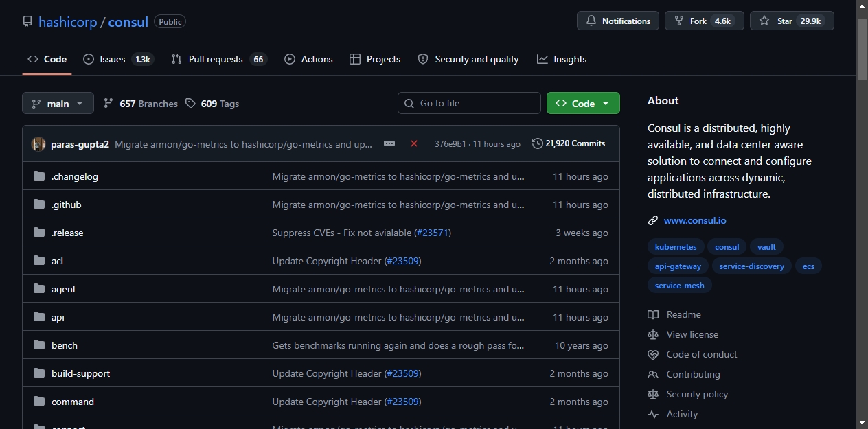Image resolution: width=868 pixels, height=429 pixels.
Task: Open the acl folder
Action: [x=57, y=261]
